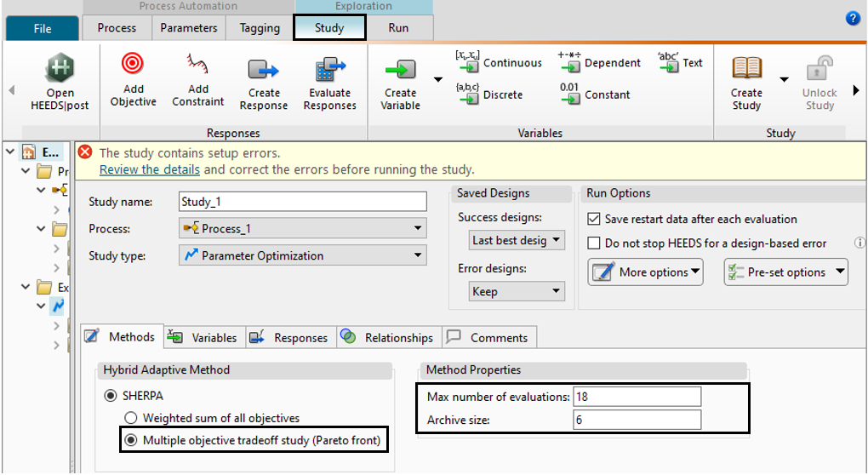Click the Create Study book icon
Screen dimensions: 868x475
(746, 68)
